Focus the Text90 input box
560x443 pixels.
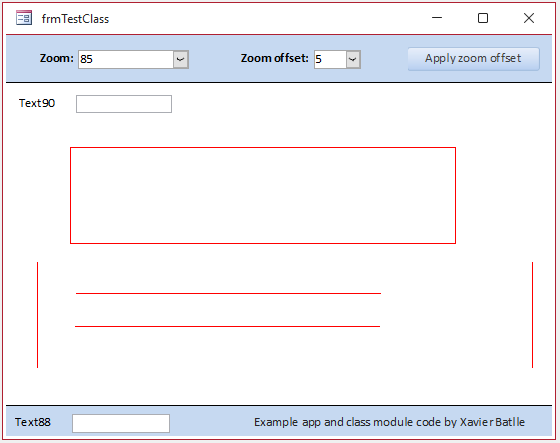(x=124, y=104)
